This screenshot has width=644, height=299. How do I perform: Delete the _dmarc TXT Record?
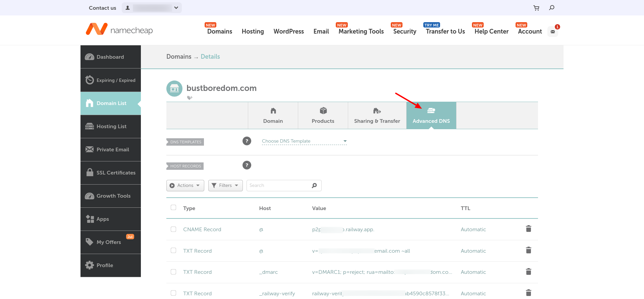(529, 271)
